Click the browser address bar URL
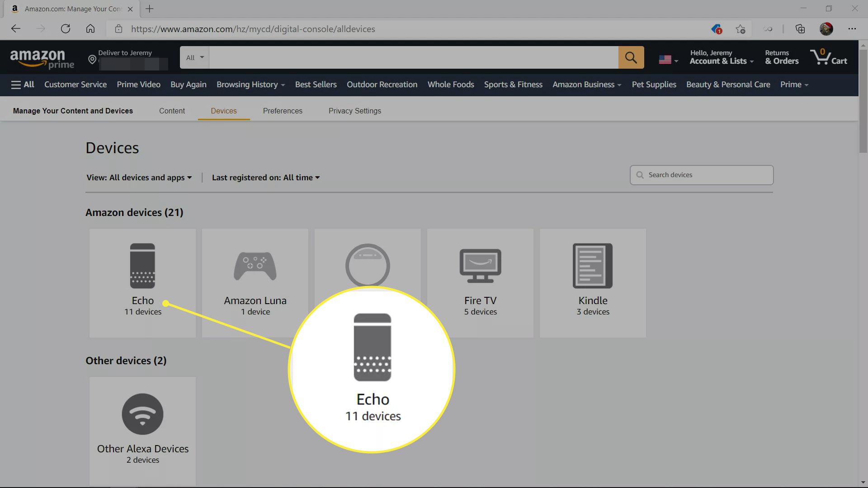868x488 pixels. 253,29
